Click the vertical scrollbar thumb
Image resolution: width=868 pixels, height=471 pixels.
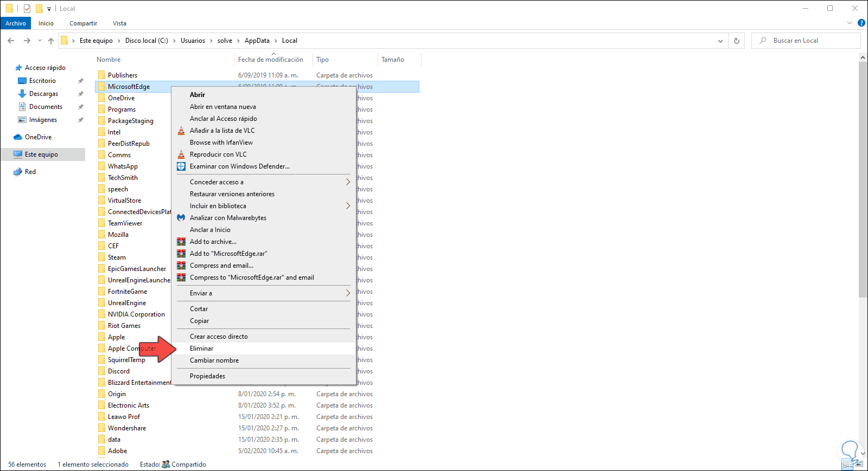click(x=863, y=179)
